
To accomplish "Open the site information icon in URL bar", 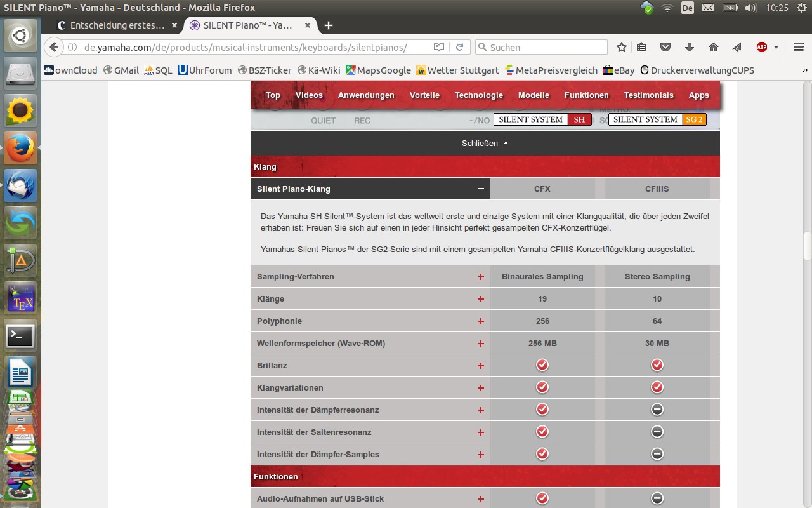I will 72,47.
